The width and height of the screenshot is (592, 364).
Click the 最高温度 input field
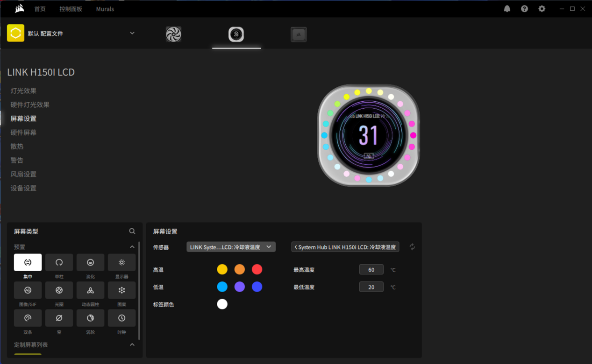[371, 270]
